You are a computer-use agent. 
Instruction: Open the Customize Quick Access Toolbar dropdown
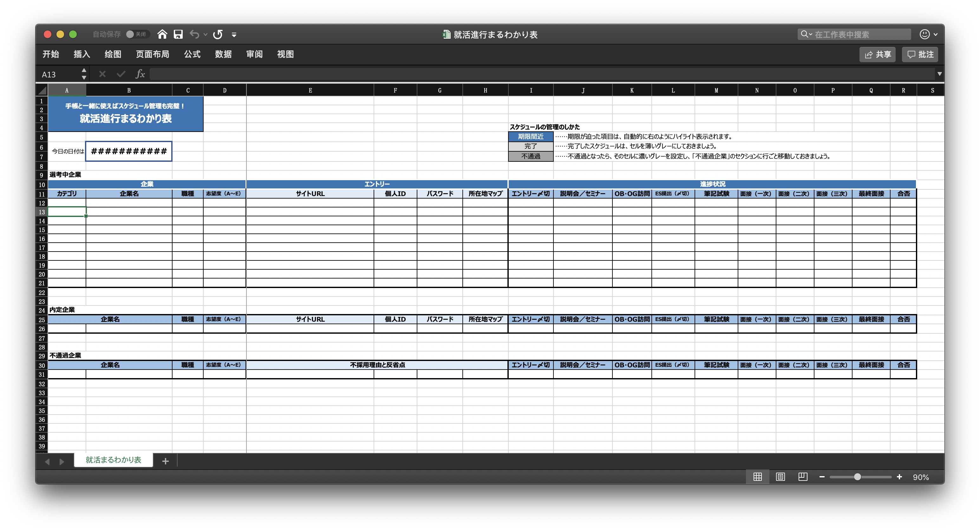coord(234,35)
